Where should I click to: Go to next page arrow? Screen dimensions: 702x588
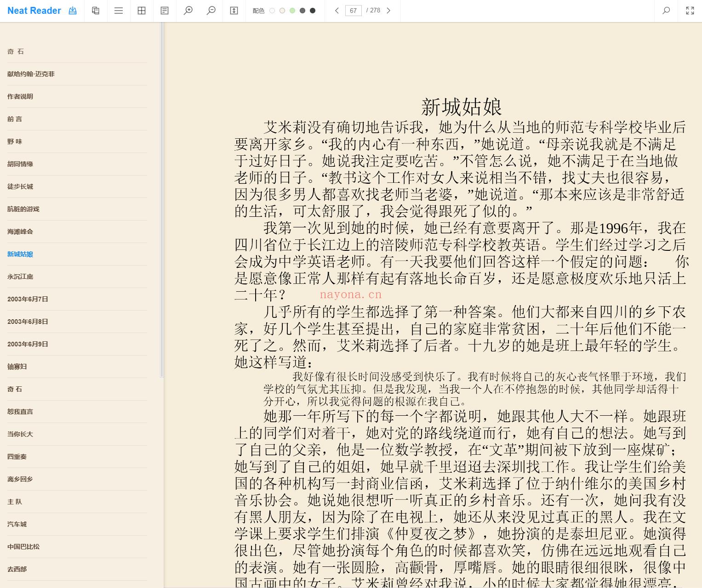click(x=388, y=11)
